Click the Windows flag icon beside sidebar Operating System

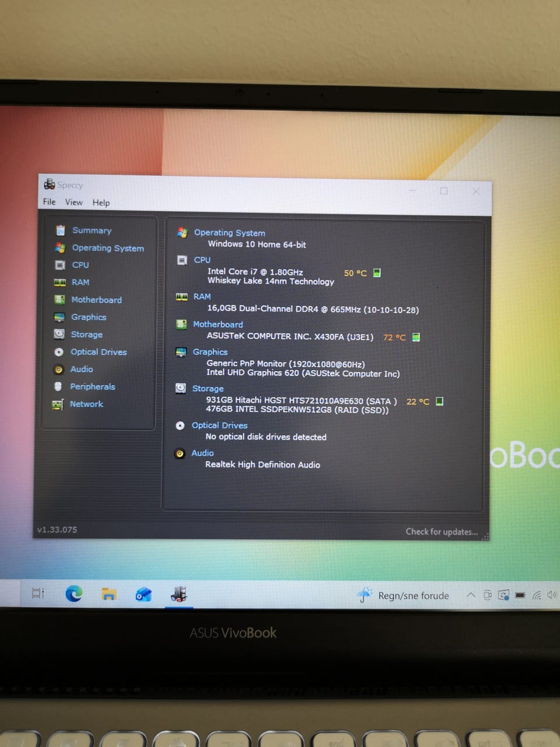tap(60, 248)
